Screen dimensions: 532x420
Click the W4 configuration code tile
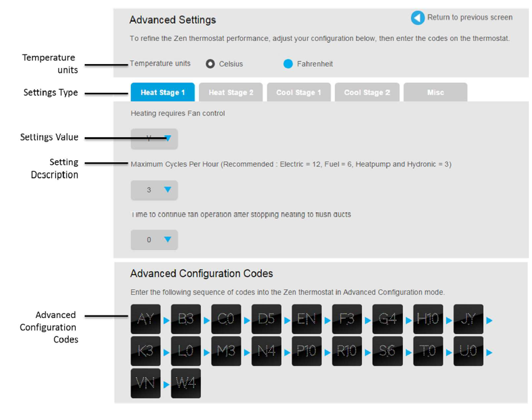186,383
